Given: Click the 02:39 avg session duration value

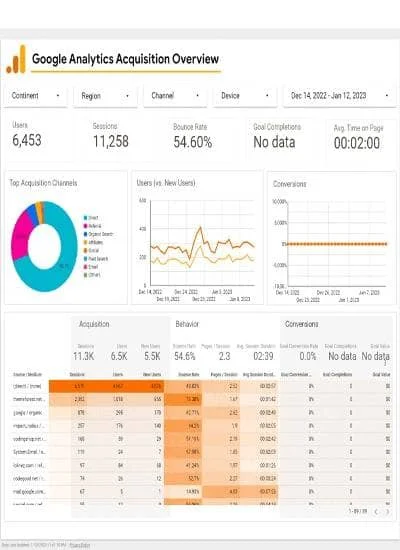Looking at the screenshot, I should [263, 356].
